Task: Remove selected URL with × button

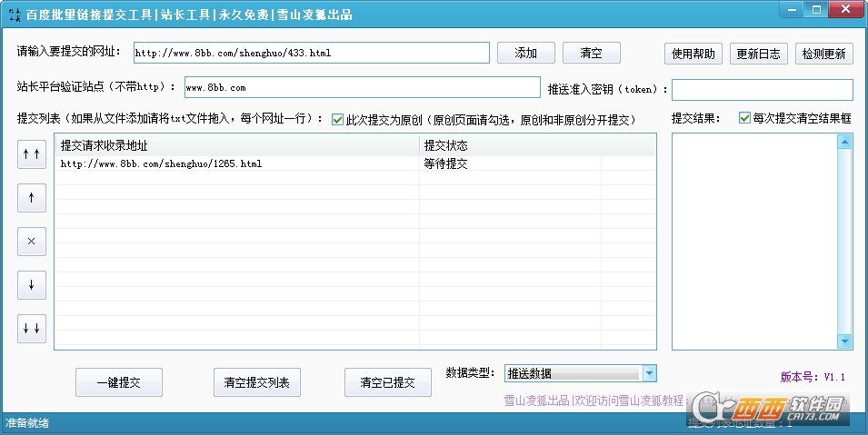Action: tap(32, 242)
